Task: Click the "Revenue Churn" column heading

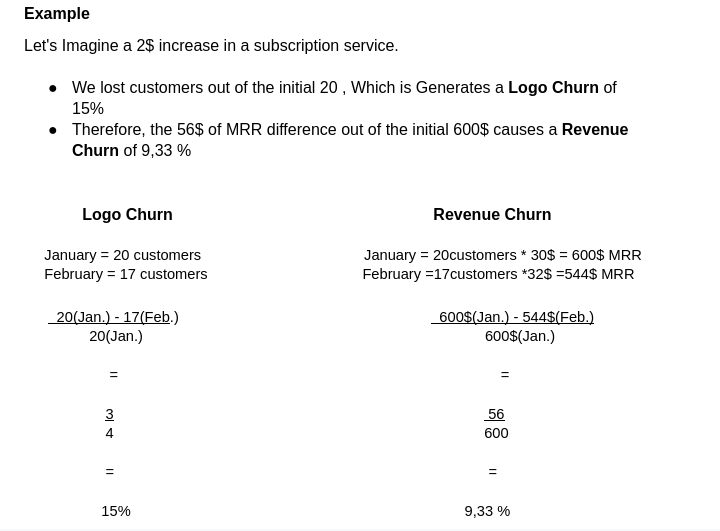Action: (x=492, y=215)
